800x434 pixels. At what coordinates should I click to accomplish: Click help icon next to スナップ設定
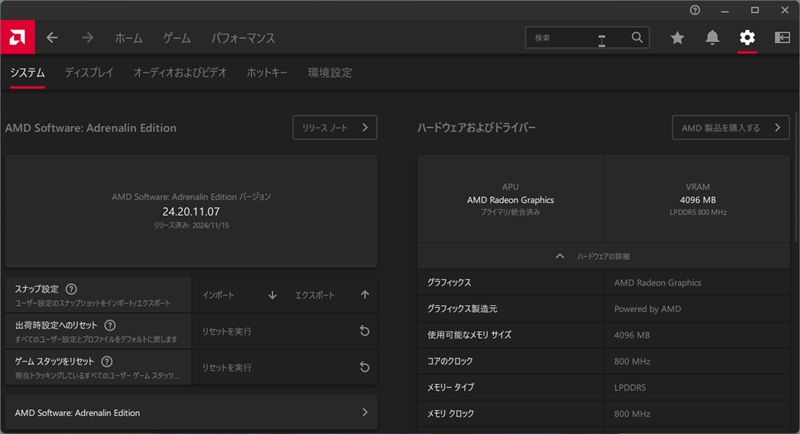click(x=71, y=289)
